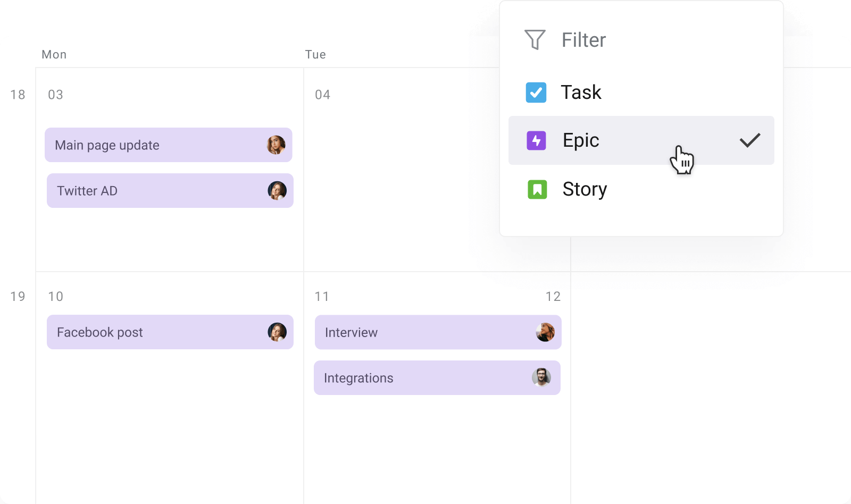Enable the Story filter option
Image resolution: width=851 pixels, height=504 pixels.
585,189
